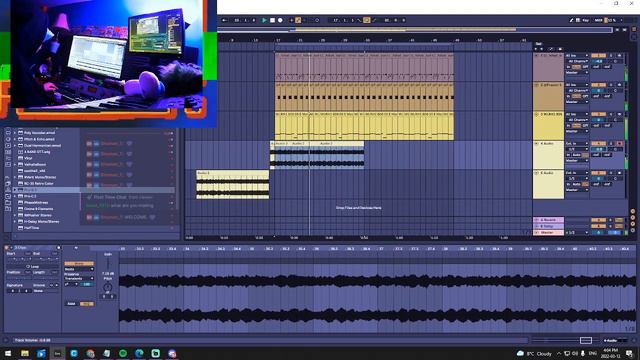Select Ozone 9 Elements in the browser
The height and width of the screenshot is (360, 640).
point(38,209)
